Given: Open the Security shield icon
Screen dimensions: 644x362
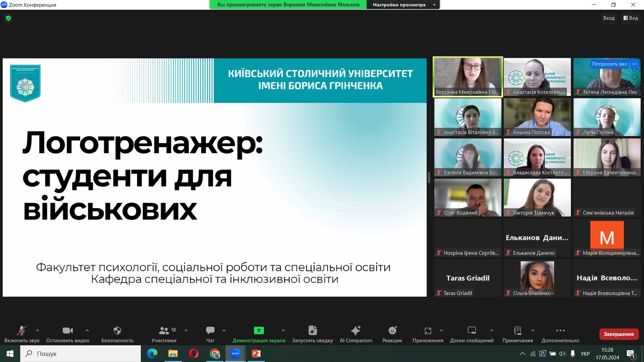Looking at the screenshot, I should click(x=117, y=331).
